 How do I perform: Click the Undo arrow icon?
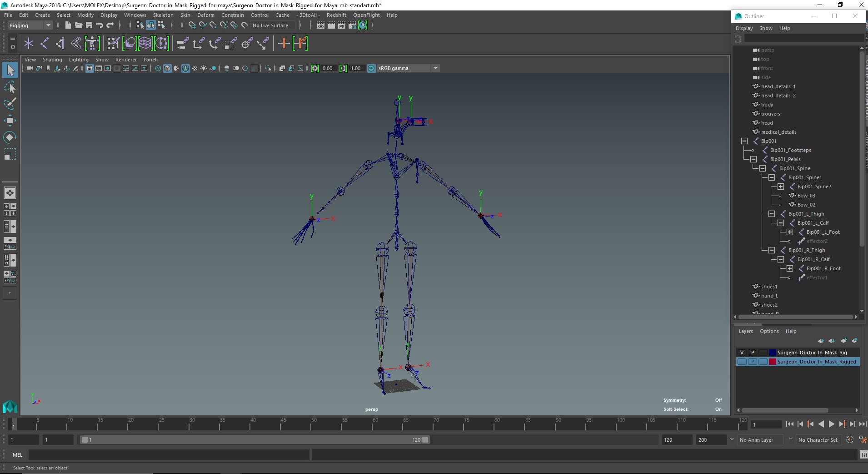pos(99,25)
